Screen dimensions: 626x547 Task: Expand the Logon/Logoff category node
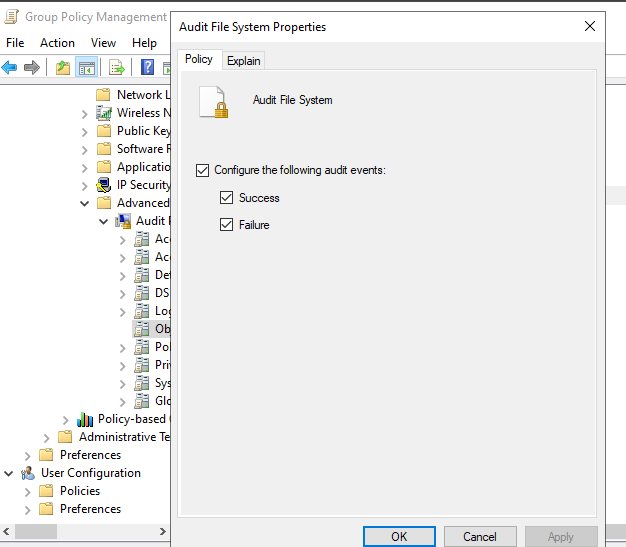coord(123,313)
